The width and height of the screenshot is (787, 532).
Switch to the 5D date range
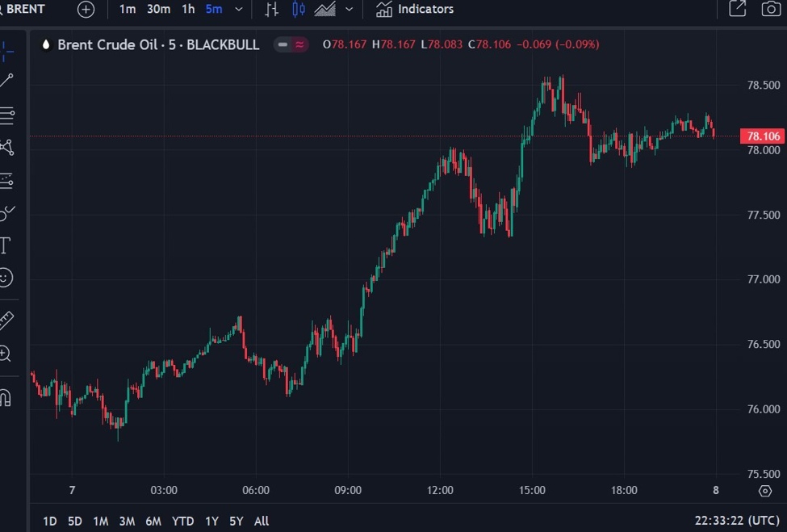pos(75,521)
